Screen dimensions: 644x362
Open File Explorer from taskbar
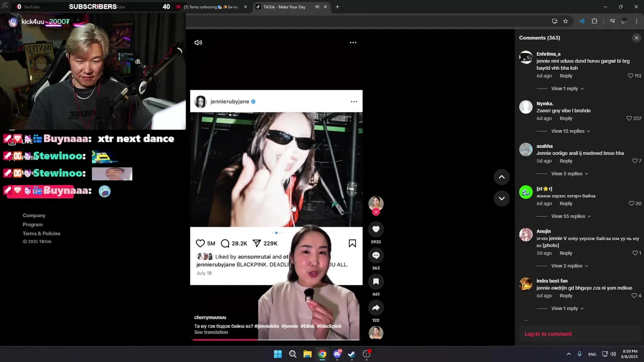307,354
